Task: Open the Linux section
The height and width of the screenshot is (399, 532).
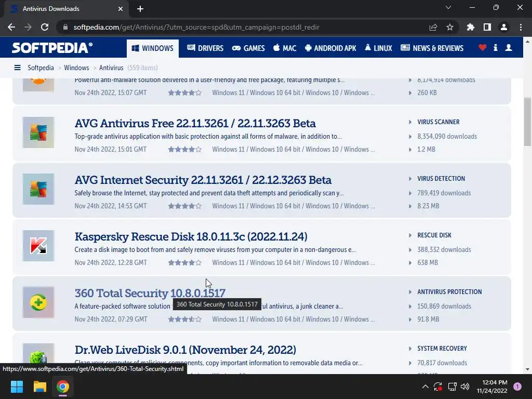Action: 378,48
